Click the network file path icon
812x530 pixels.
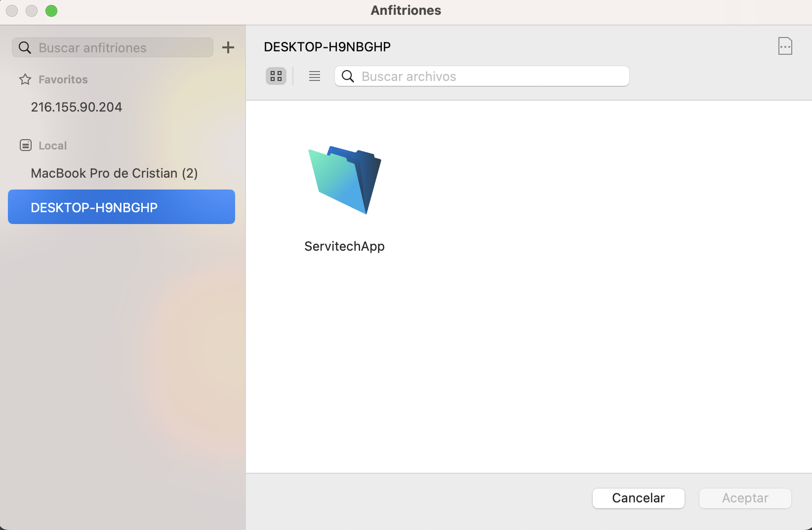point(785,46)
